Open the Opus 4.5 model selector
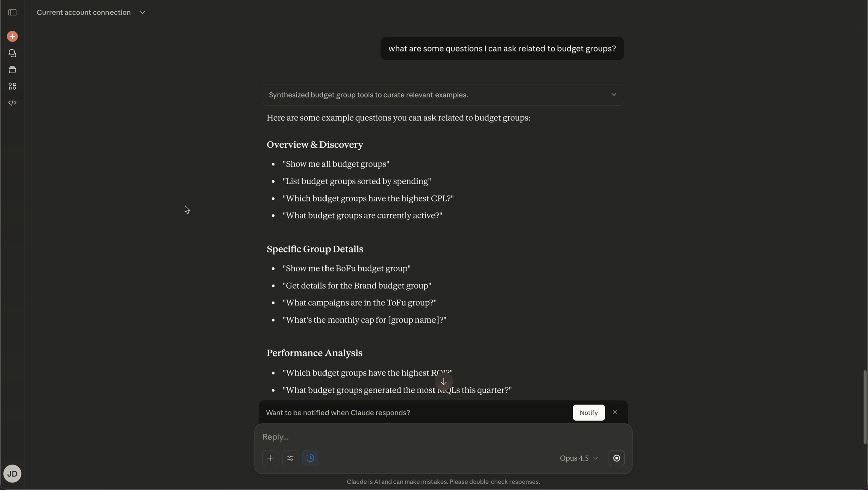This screenshot has width=868, height=490. coord(579,458)
